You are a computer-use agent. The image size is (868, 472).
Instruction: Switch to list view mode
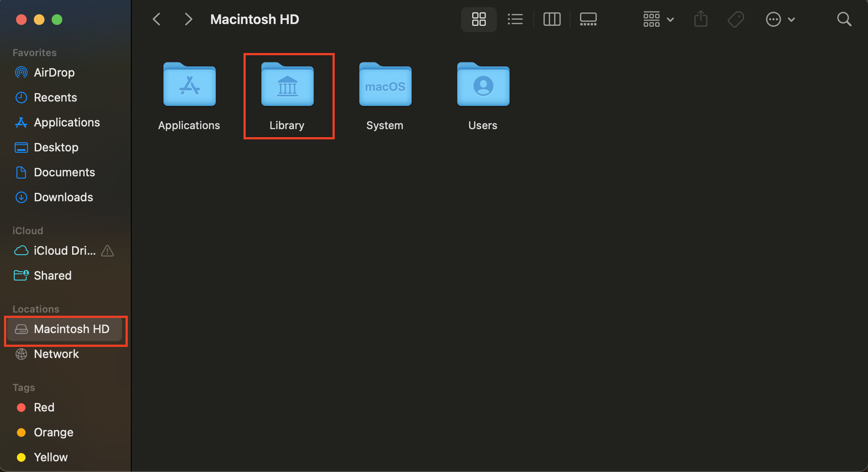[x=515, y=19]
